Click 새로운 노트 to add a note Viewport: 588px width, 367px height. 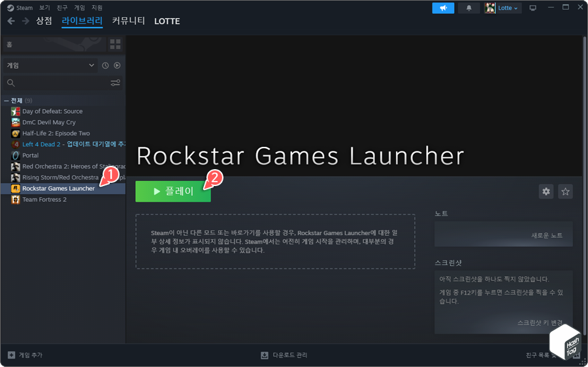click(x=547, y=236)
